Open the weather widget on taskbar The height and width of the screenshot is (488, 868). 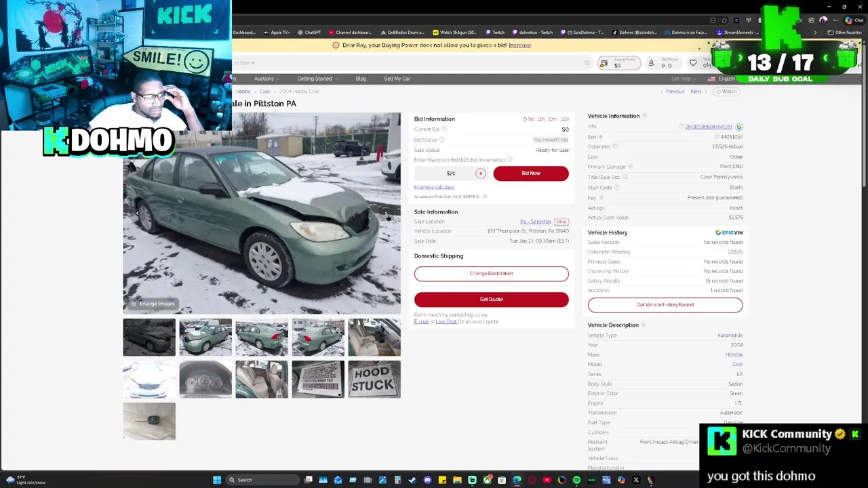click(x=26, y=480)
